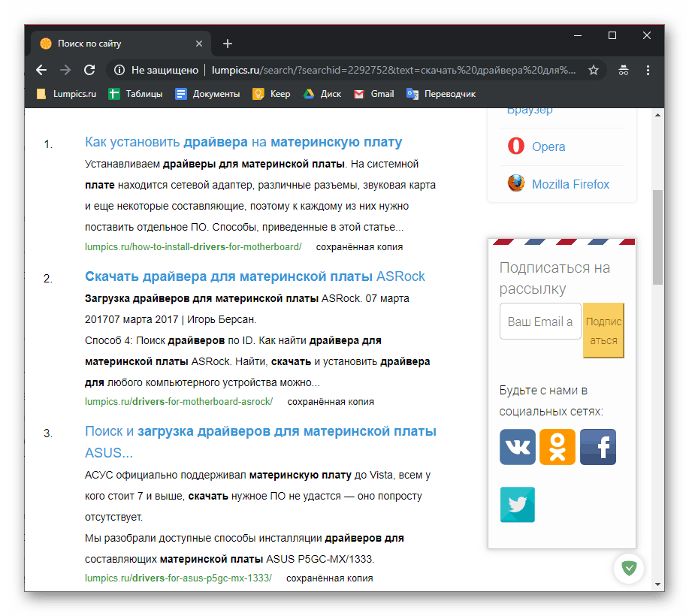Close the 'Поиск по сайту' tab

pos(199,44)
